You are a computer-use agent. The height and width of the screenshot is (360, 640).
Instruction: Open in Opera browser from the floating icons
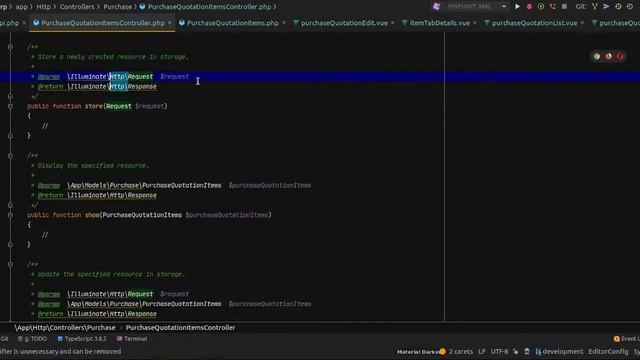click(620, 56)
